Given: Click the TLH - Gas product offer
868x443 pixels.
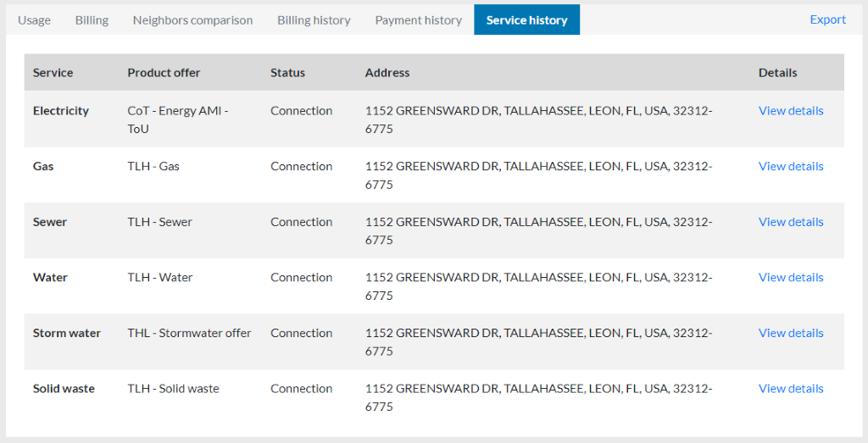Looking at the screenshot, I should coord(153,166).
